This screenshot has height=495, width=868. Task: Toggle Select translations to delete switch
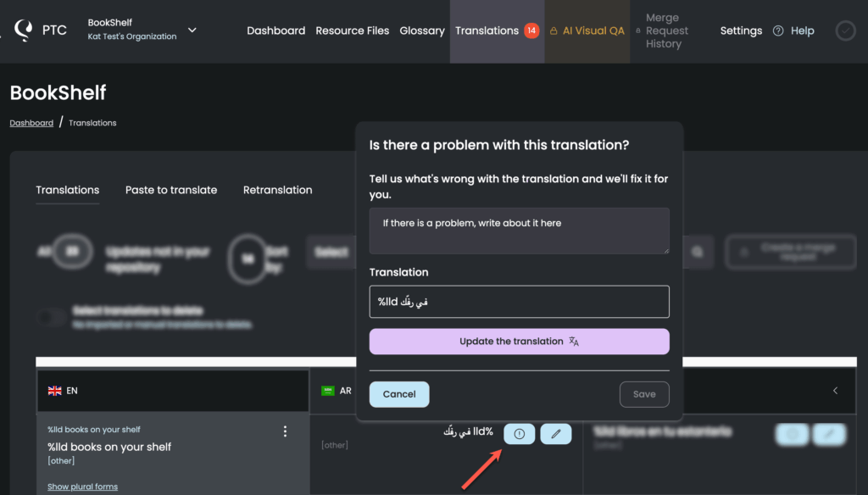(x=52, y=317)
